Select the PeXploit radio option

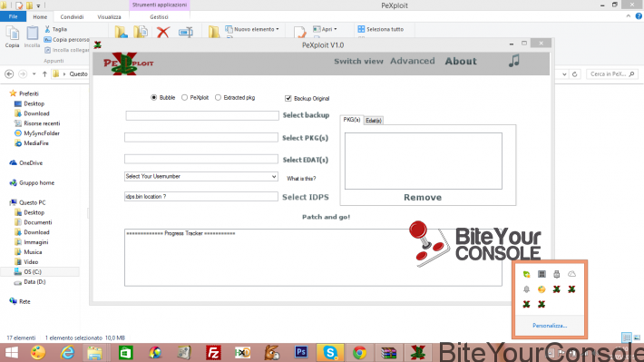tap(184, 97)
